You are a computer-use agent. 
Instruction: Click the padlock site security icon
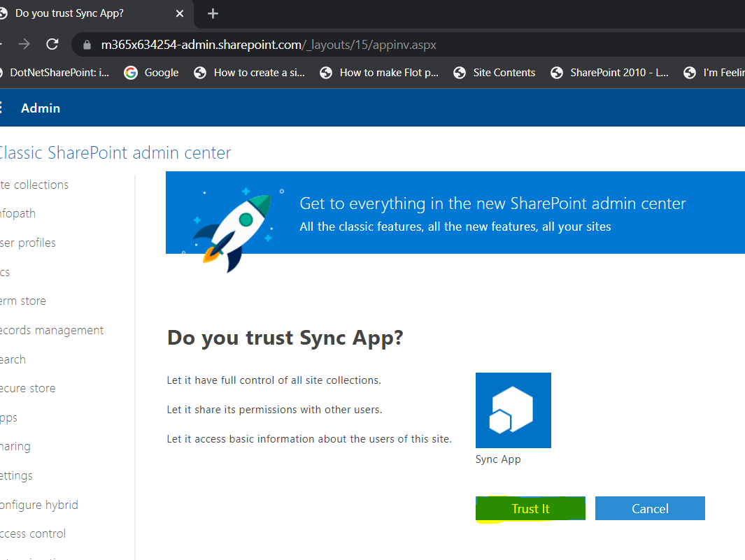(x=87, y=45)
